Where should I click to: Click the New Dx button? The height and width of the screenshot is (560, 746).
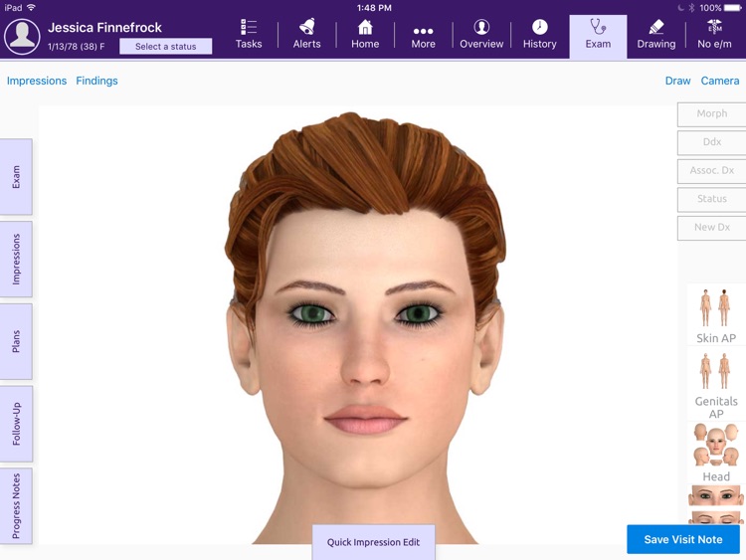pos(712,228)
